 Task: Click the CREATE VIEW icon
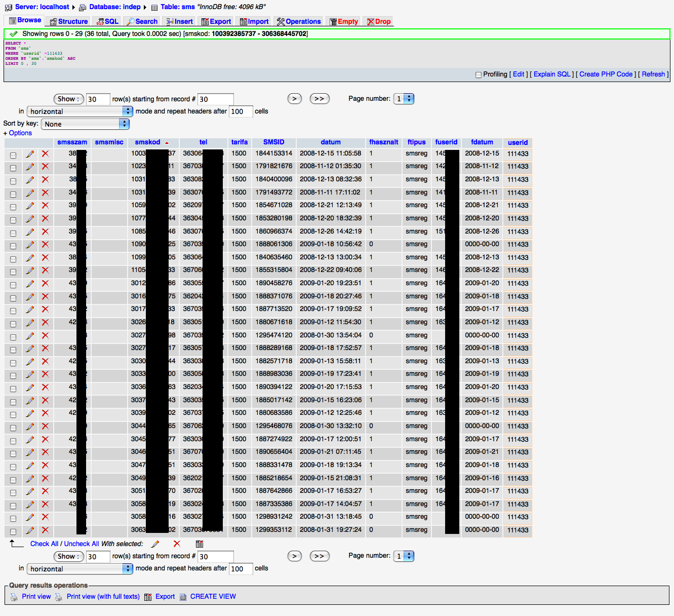click(183, 597)
